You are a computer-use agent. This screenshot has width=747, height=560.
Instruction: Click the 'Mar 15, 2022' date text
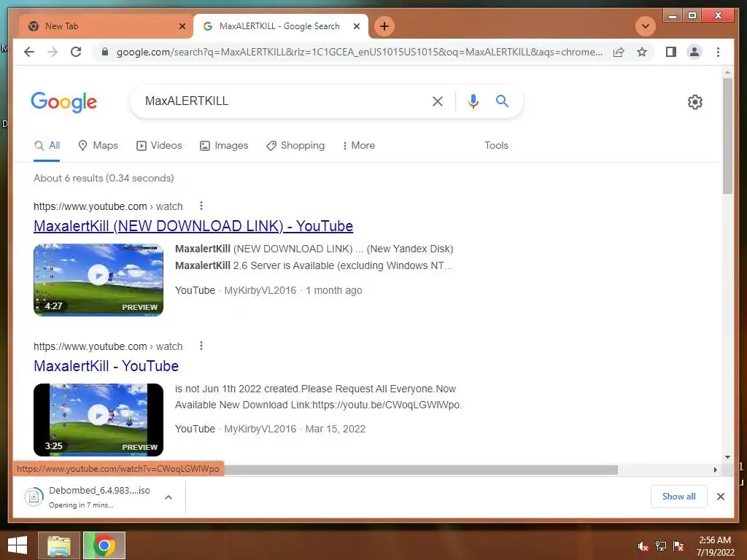(336, 429)
